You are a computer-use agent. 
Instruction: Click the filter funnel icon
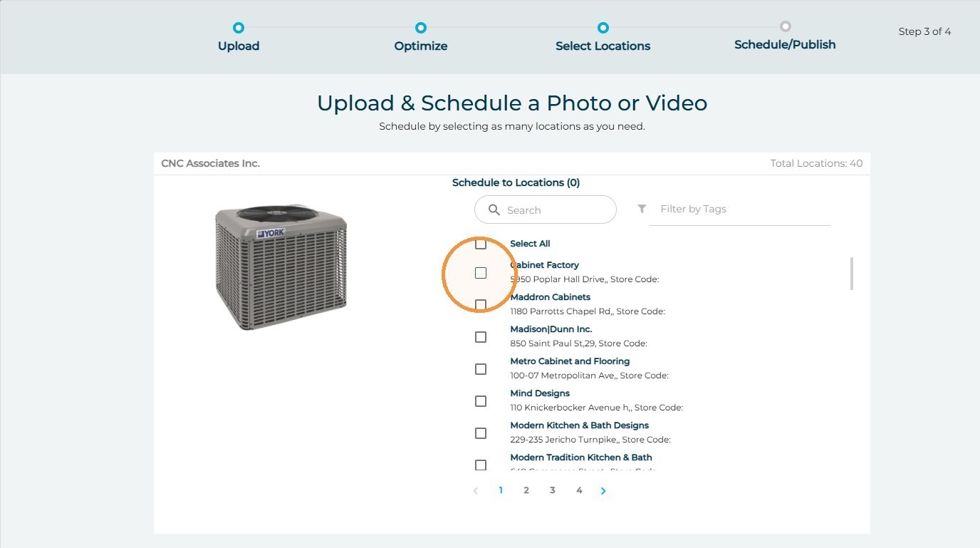point(642,209)
